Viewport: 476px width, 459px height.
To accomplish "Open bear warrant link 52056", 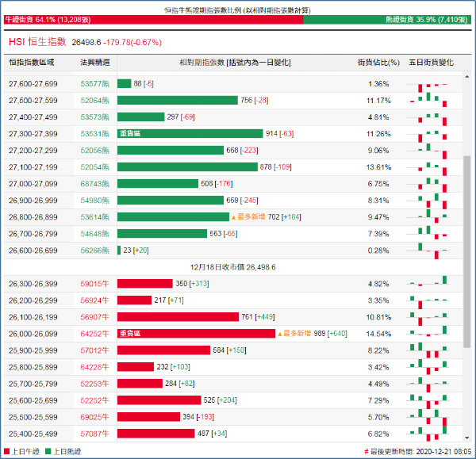I will point(94,151).
